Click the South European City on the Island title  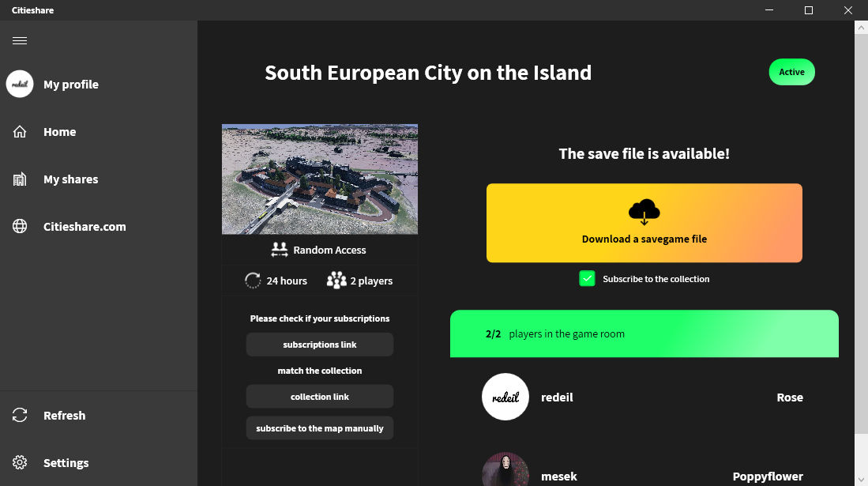[x=428, y=73]
